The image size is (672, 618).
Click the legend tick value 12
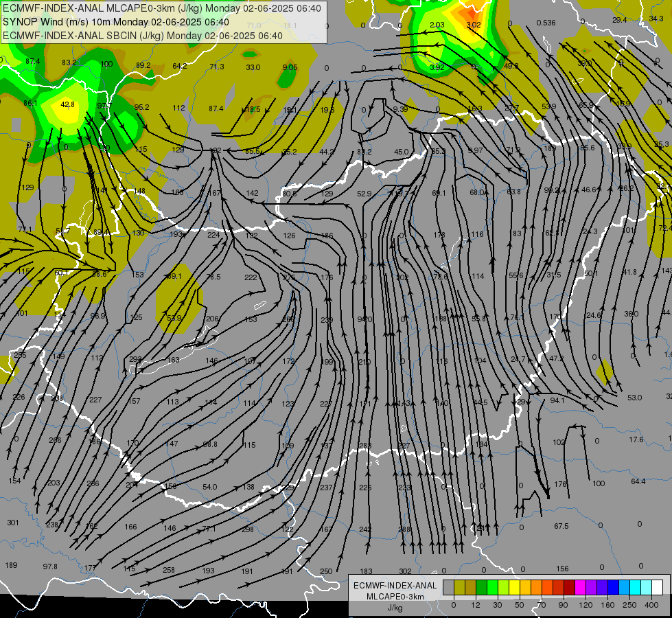click(475, 605)
